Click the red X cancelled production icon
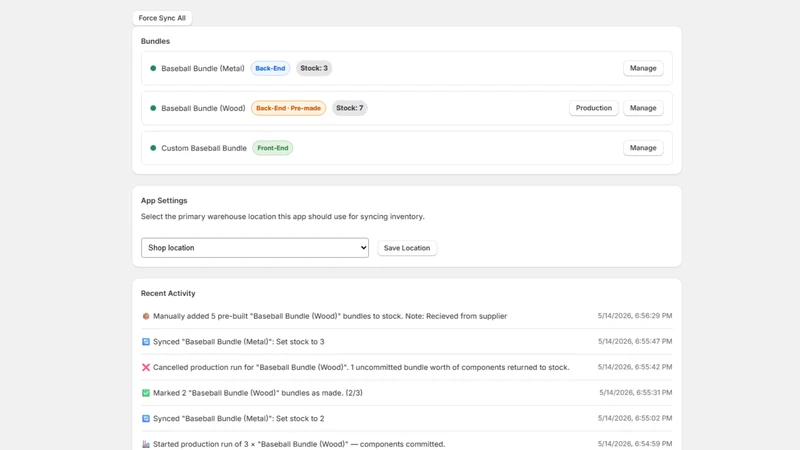 [146, 367]
